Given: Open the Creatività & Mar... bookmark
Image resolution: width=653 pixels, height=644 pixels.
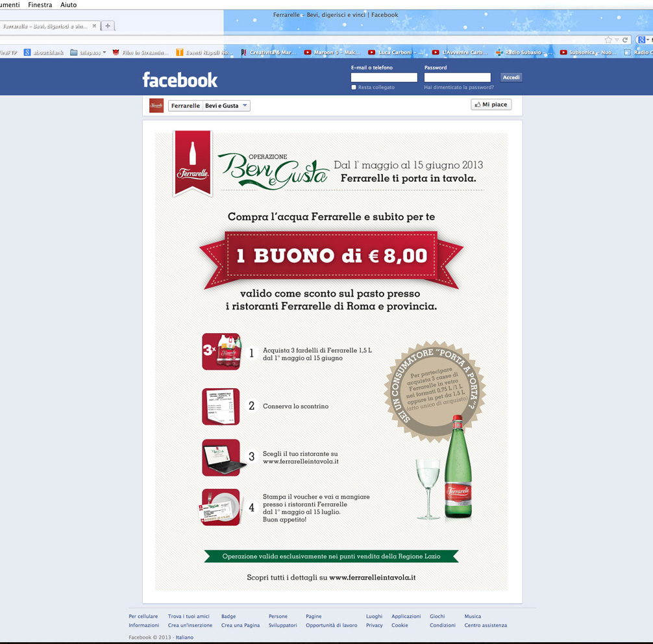Looking at the screenshot, I should click(268, 53).
